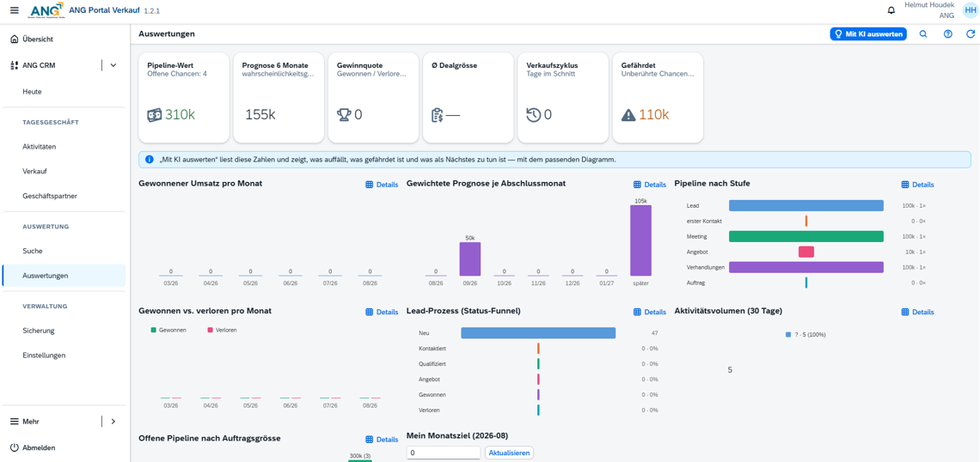Image resolution: width=980 pixels, height=462 pixels.
Task: Click the 09/26 purple forecast bar
Action: click(470, 259)
